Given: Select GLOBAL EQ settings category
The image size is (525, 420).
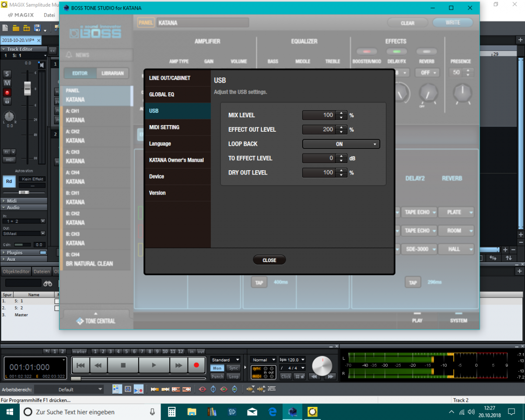Looking at the screenshot, I should point(178,94).
